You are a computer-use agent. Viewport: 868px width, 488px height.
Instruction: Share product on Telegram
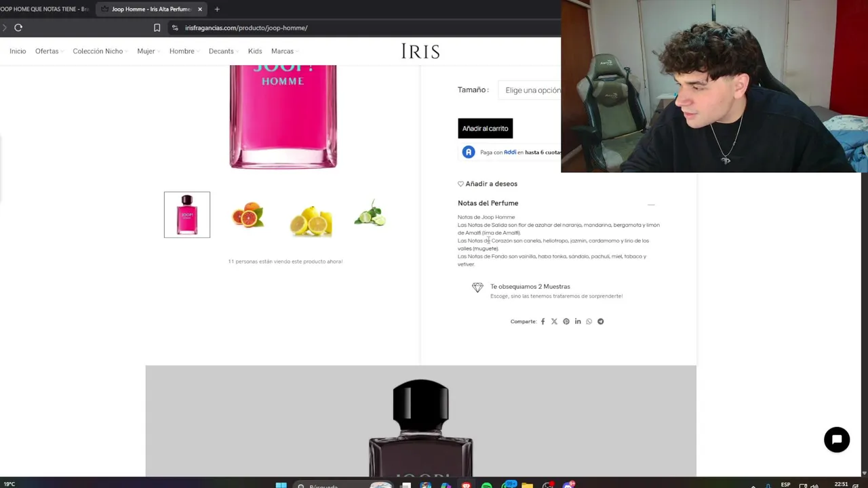(x=600, y=321)
